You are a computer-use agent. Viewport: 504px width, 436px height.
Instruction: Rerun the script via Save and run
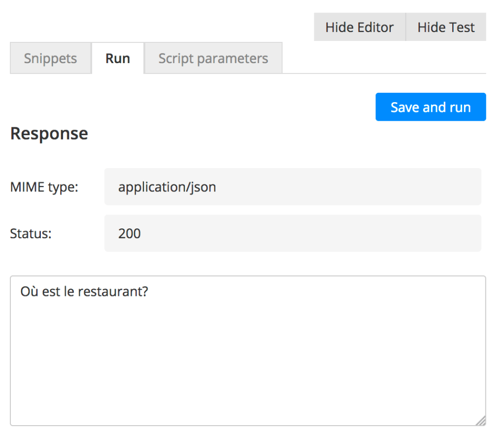tap(430, 107)
